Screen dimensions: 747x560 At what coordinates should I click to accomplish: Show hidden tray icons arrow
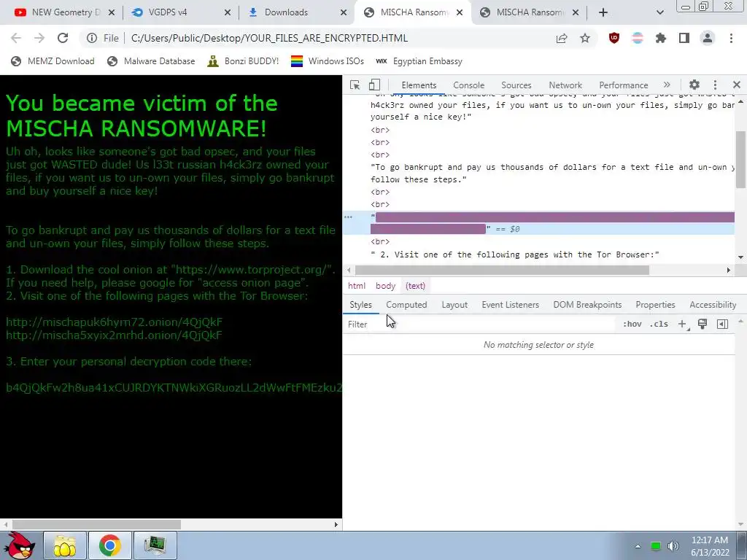638,546
